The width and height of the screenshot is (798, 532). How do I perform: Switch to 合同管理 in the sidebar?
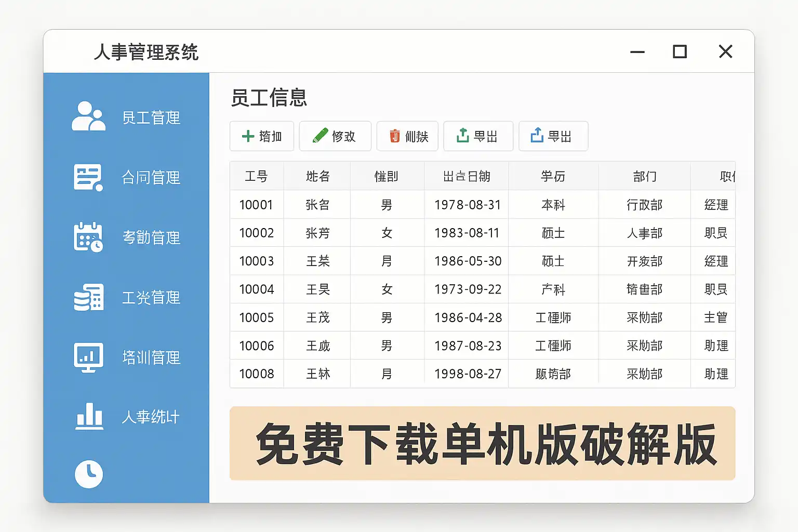tap(151, 178)
